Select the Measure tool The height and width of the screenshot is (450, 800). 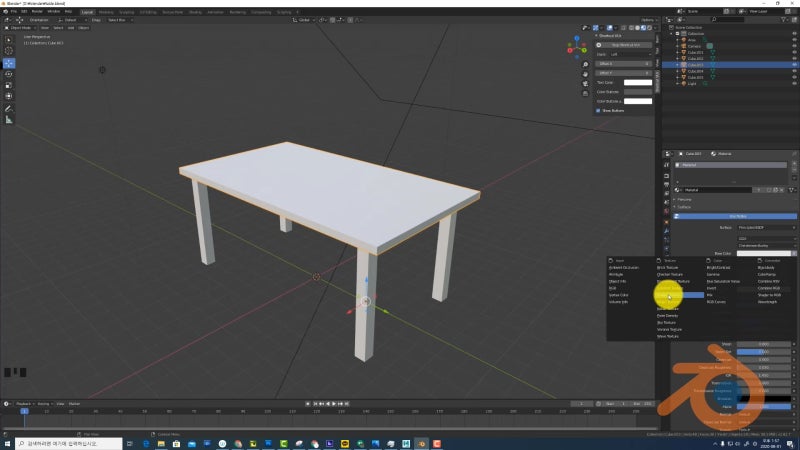click(x=9, y=120)
